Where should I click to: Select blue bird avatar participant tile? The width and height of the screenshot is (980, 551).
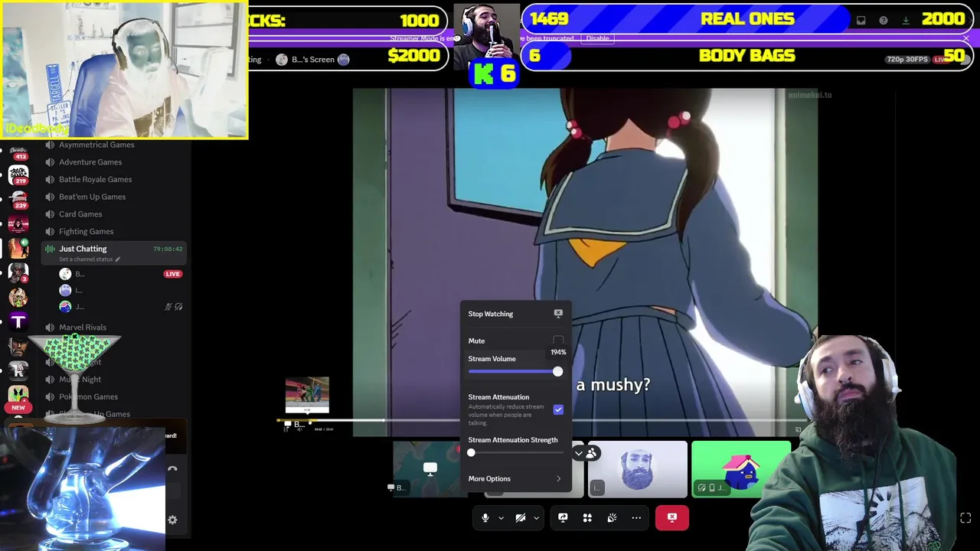coord(741,469)
